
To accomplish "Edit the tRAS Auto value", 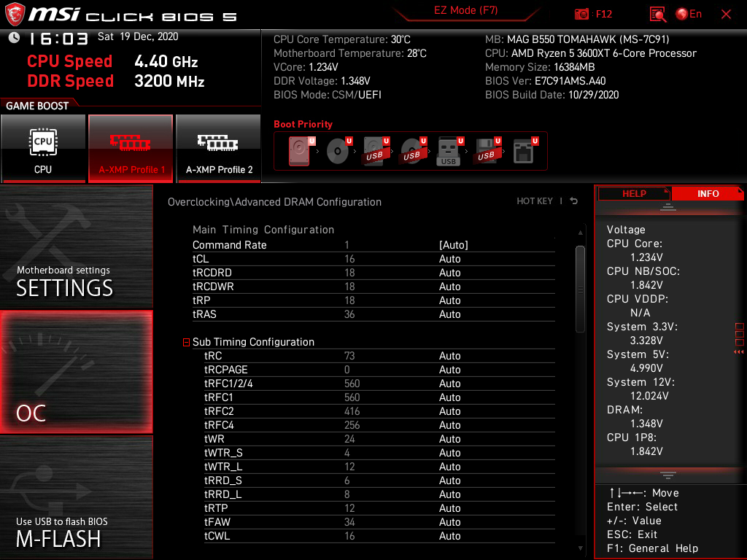I will click(x=449, y=314).
